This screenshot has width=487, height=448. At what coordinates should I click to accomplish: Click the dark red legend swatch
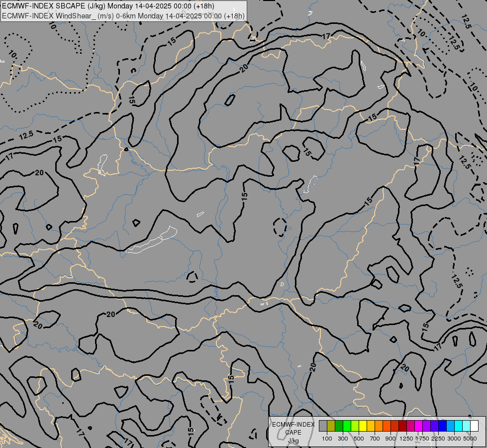pos(402,426)
